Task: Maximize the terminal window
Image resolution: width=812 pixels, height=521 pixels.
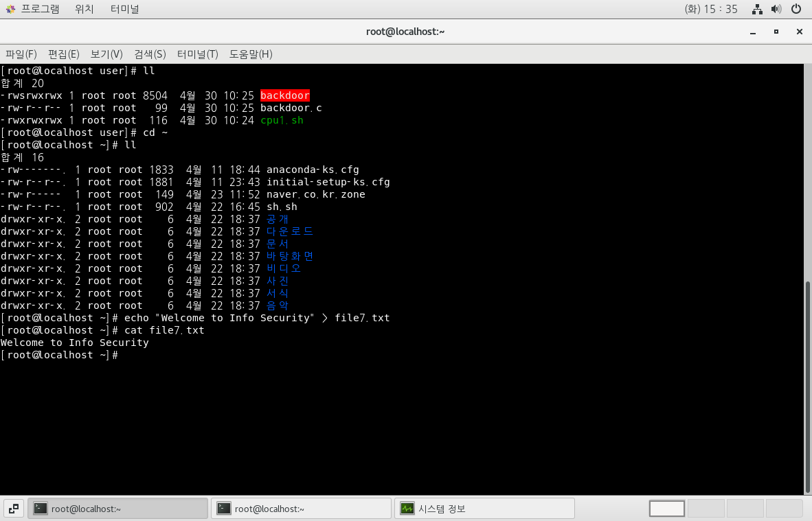Action: (776, 32)
